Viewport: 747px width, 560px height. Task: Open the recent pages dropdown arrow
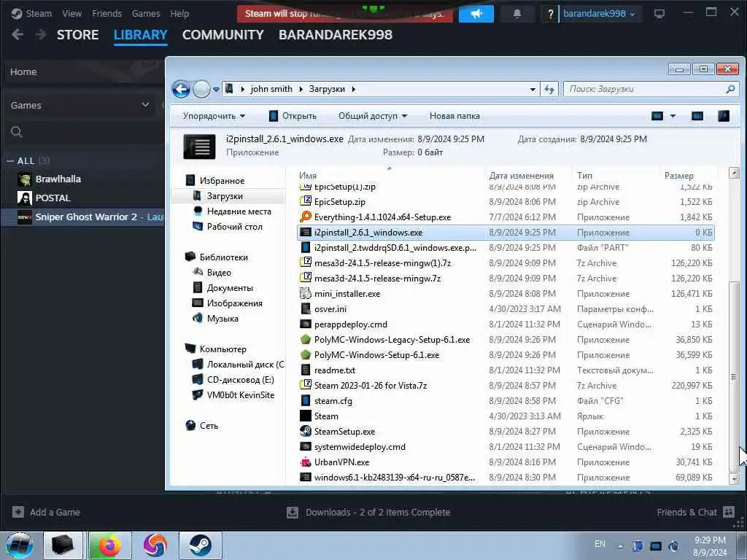click(x=216, y=89)
